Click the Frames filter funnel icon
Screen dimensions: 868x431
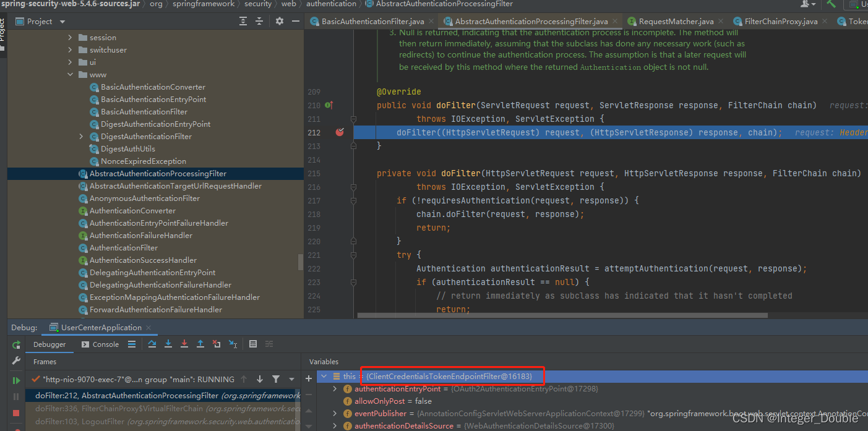[276, 379]
